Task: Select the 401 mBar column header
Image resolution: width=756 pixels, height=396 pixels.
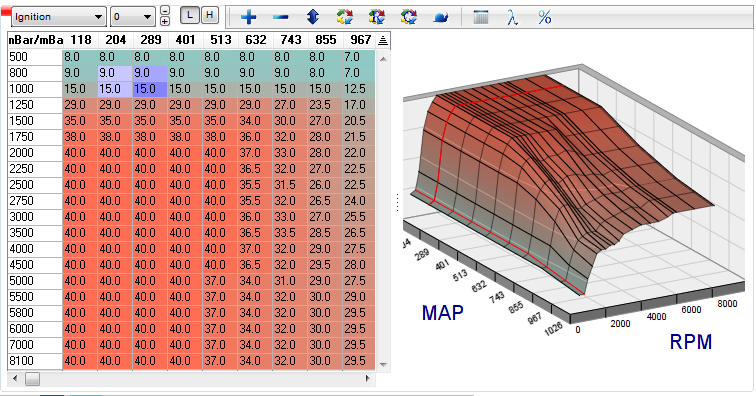Action: click(185, 40)
